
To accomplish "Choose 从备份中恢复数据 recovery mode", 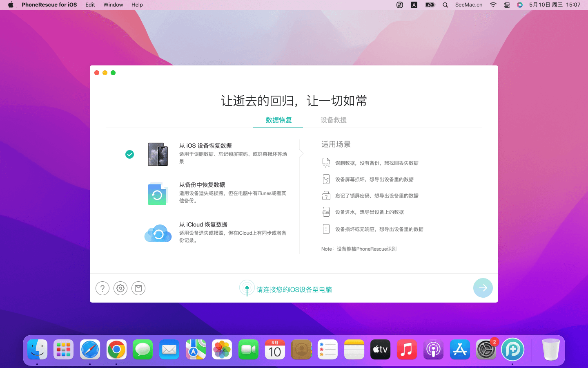I will coord(202,185).
